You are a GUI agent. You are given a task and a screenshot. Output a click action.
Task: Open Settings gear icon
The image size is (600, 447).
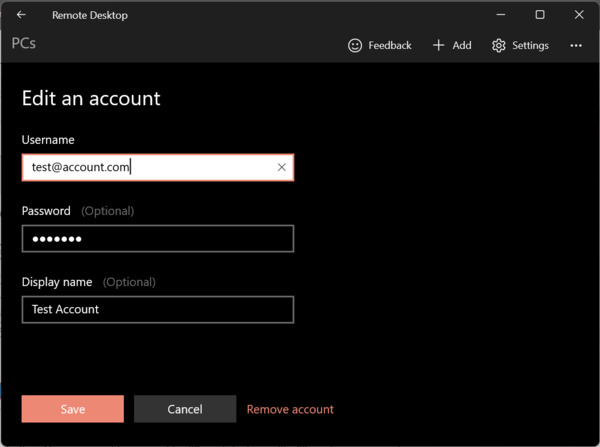click(x=498, y=46)
